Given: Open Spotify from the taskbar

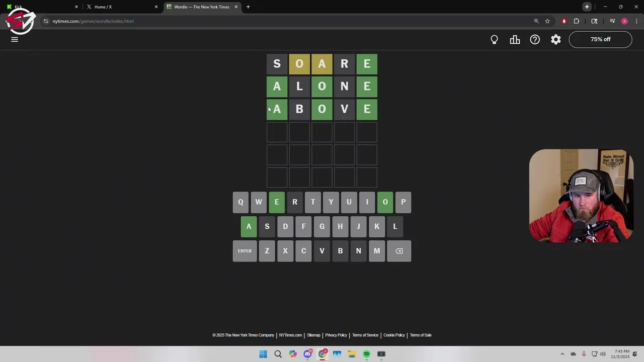Looking at the screenshot, I should (367, 354).
